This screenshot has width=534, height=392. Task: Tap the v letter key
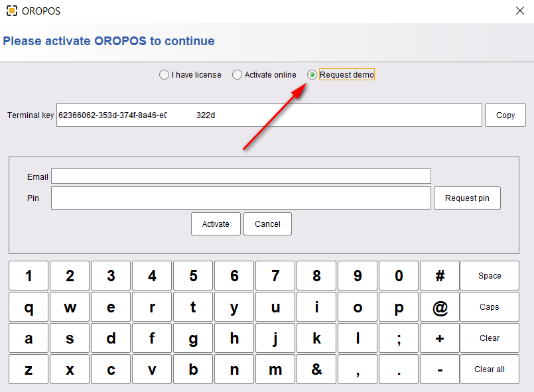coord(152,369)
